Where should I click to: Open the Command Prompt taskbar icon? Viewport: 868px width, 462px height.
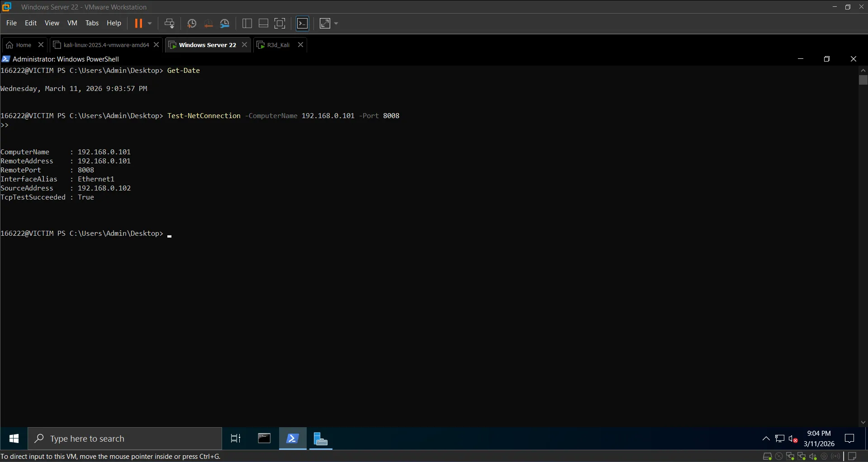(x=264, y=438)
